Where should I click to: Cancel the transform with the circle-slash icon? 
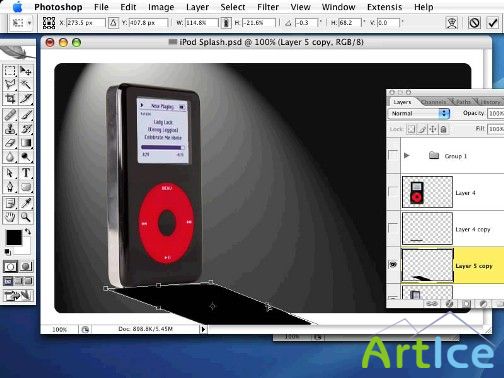[474, 23]
